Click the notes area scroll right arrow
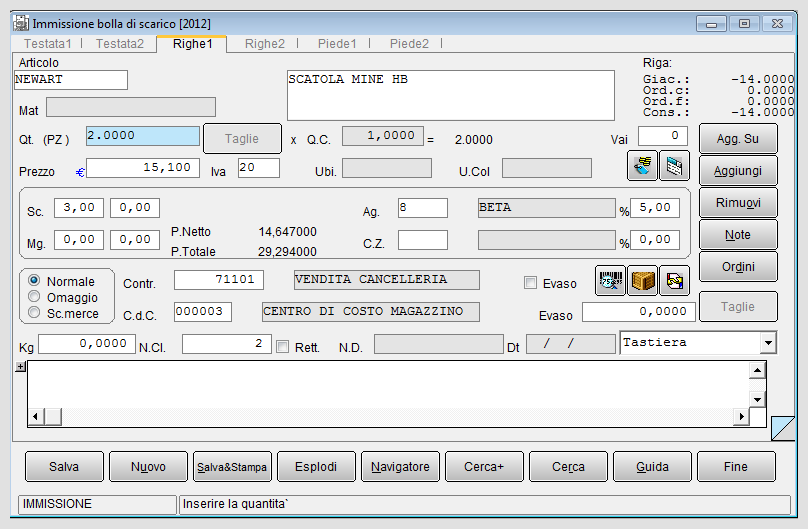The height and width of the screenshot is (529, 808). [x=741, y=416]
